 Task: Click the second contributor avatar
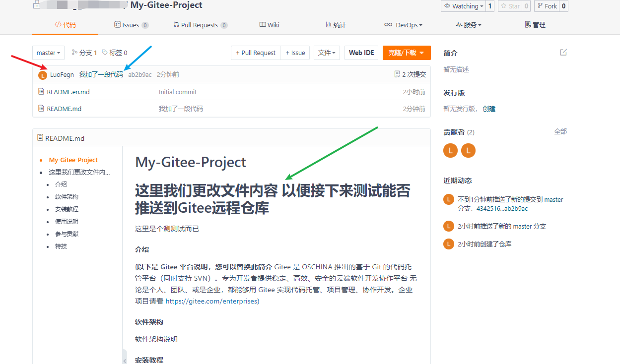468,150
